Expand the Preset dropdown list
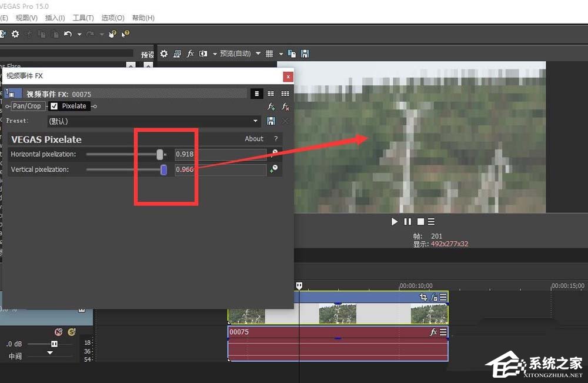 256,121
